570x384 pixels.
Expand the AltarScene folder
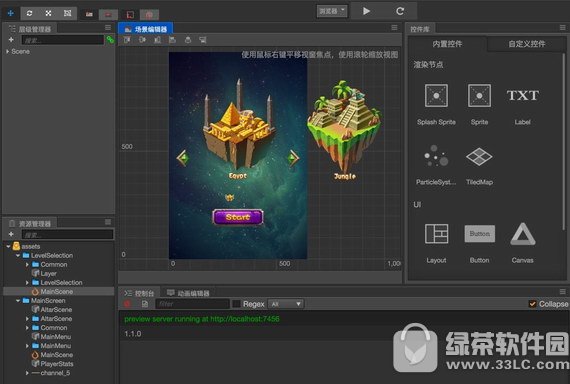[x=27, y=319]
